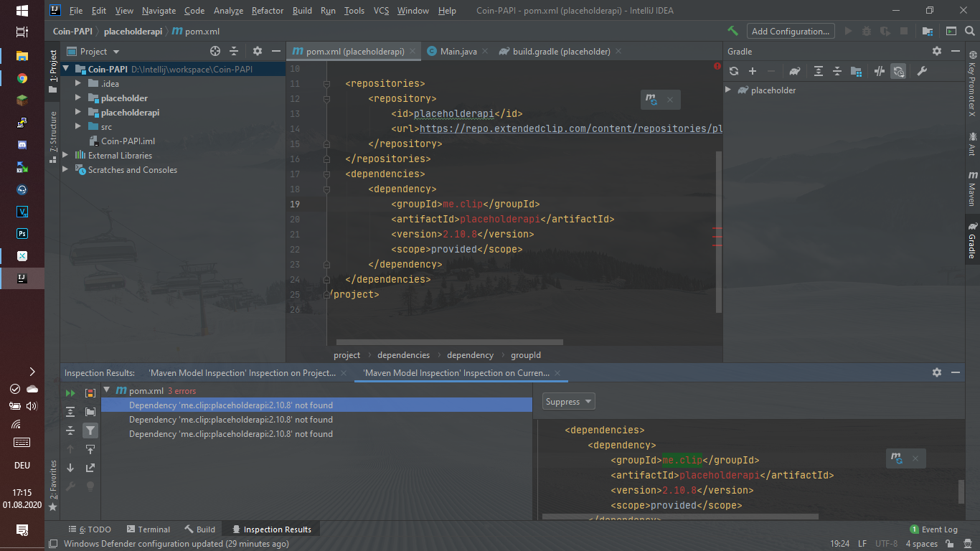
Task: Open Gradle panel gear options
Action: click(937, 51)
